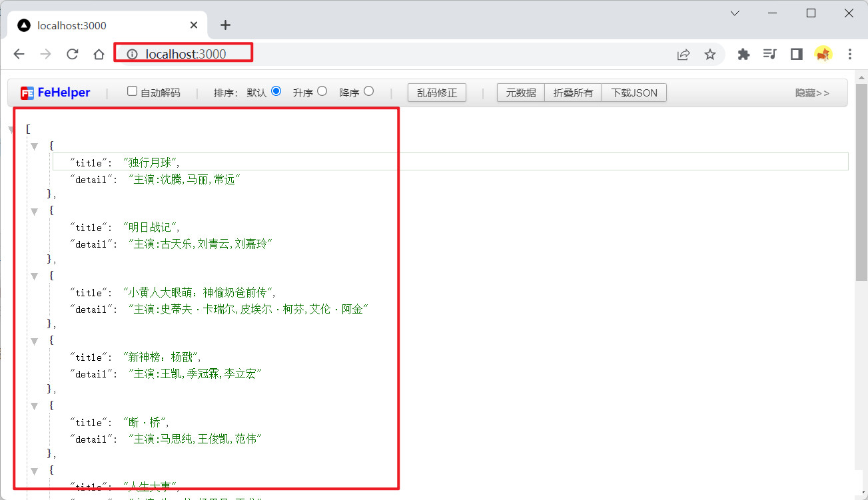Viewport: 868px width, 500px height.
Task: Open the Extensions puzzle icon
Action: point(743,55)
